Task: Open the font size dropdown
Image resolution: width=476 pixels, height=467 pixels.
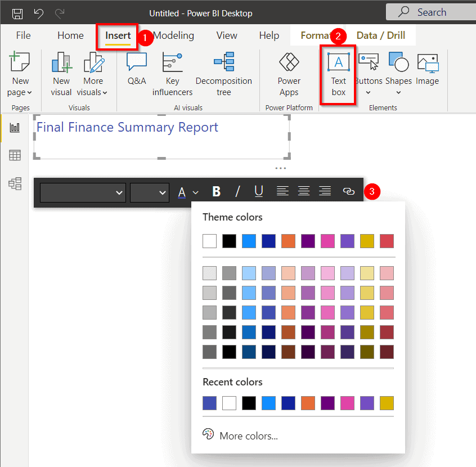Action: click(149, 192)
